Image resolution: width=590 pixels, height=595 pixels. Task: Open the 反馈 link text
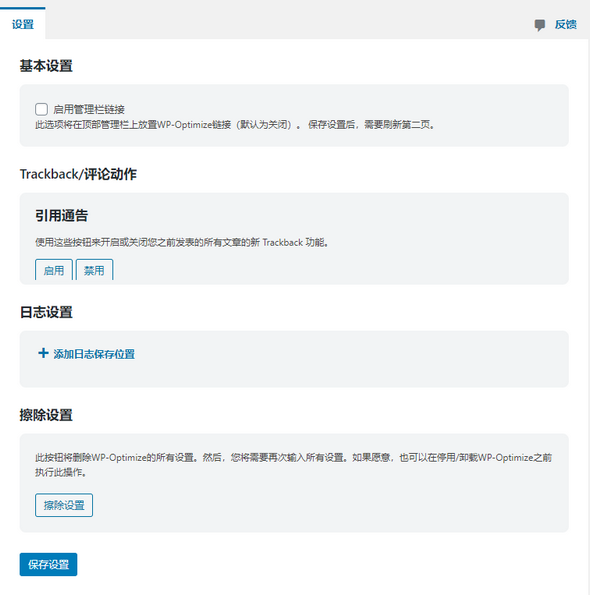click(565, 25)
